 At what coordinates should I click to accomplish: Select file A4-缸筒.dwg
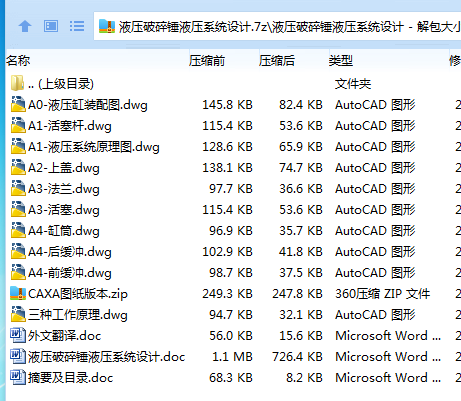(64, 231)
